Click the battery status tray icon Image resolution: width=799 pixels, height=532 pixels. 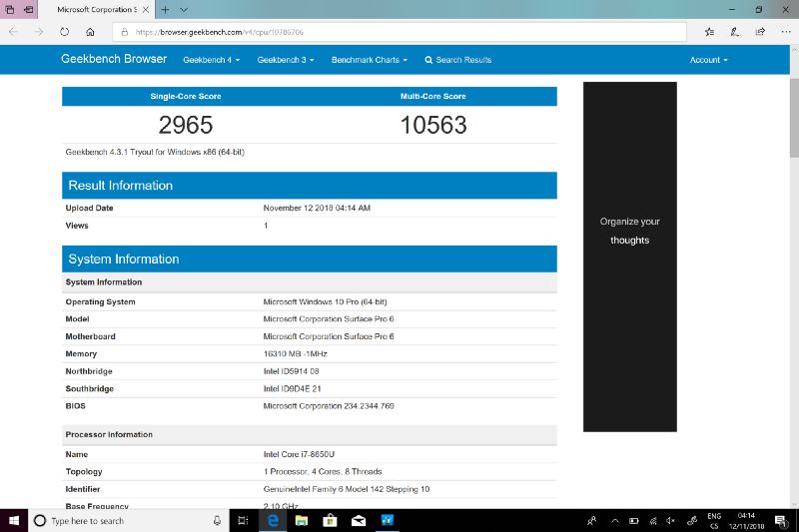(x=634, y=520)
